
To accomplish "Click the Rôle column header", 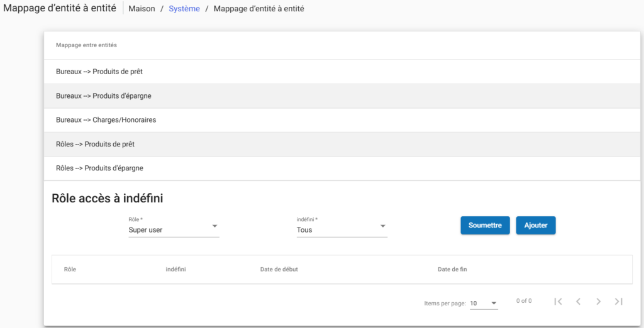I will 70,270.
